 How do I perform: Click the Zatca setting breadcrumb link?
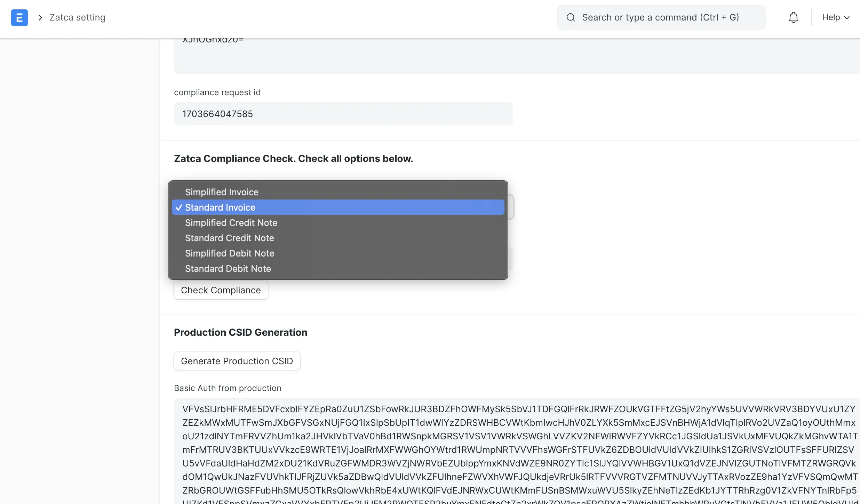tap(77, 17)
